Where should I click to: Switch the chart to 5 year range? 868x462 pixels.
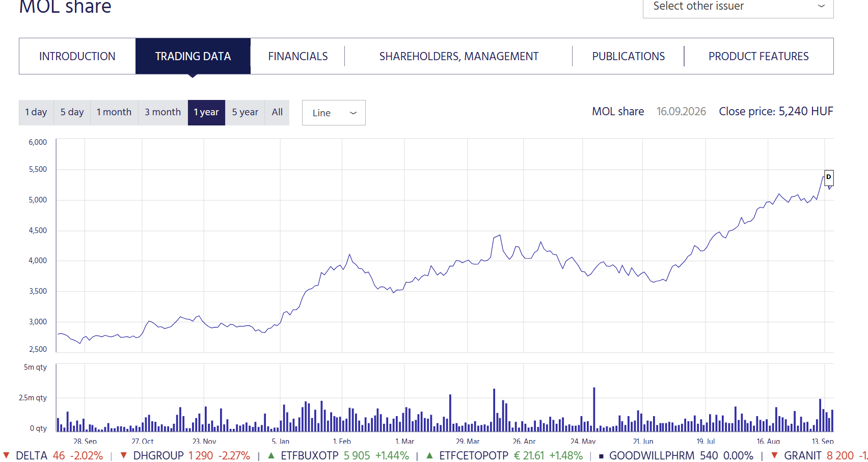[245, 112]
